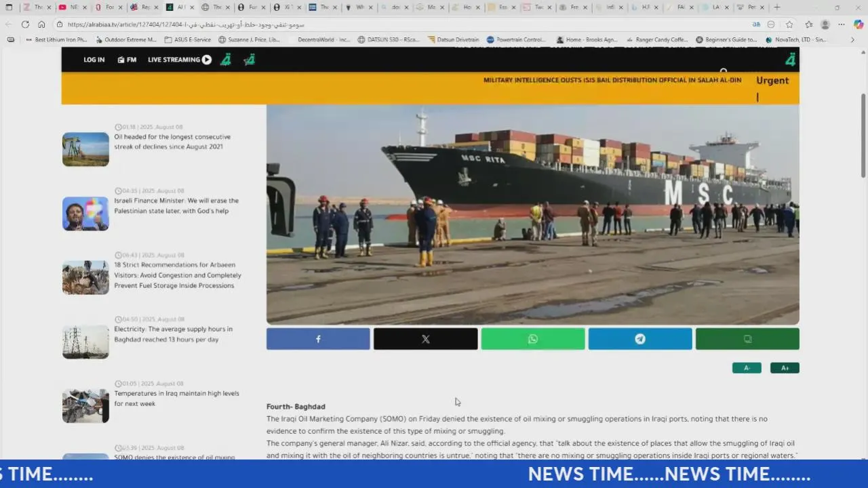
Task: Open the FM radio link
Action: pos(127,60)
